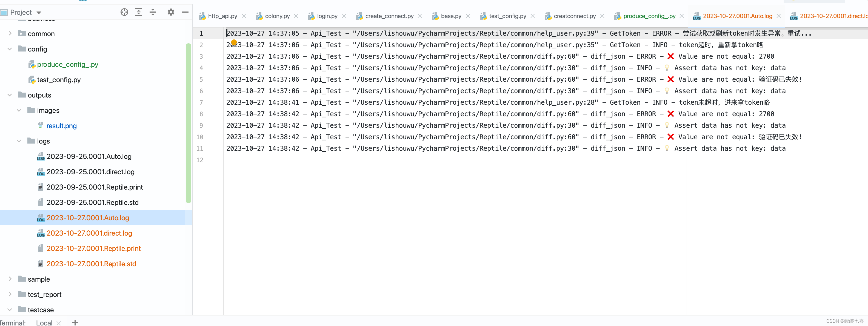The height and width of the screenshot is (326, 868).
Task: Close the create_connect.py tab
Action: [x=420, y=16]
